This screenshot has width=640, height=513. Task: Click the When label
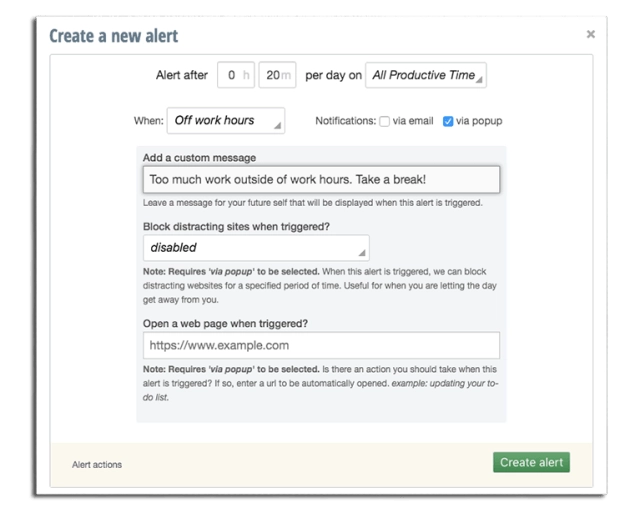pos(147,121)
